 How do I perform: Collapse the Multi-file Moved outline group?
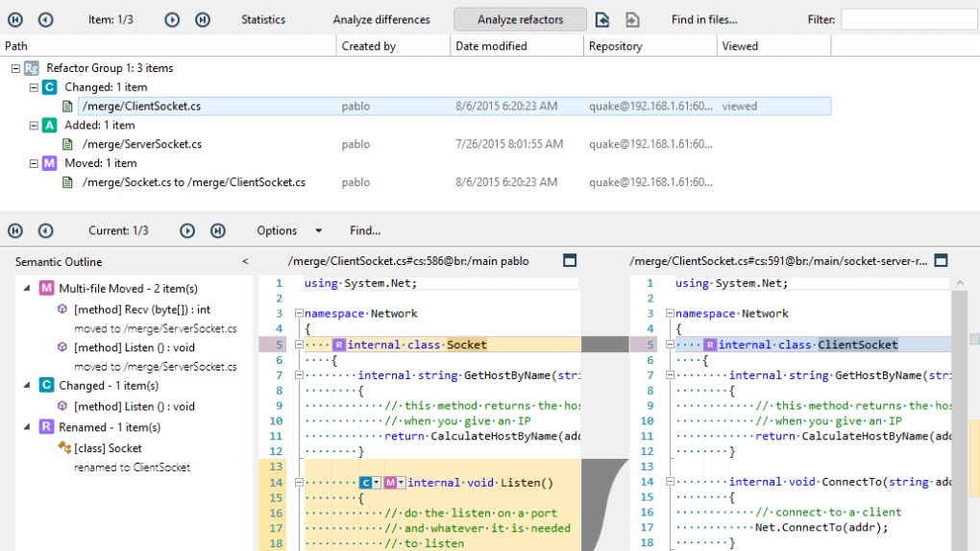(25, 288)
